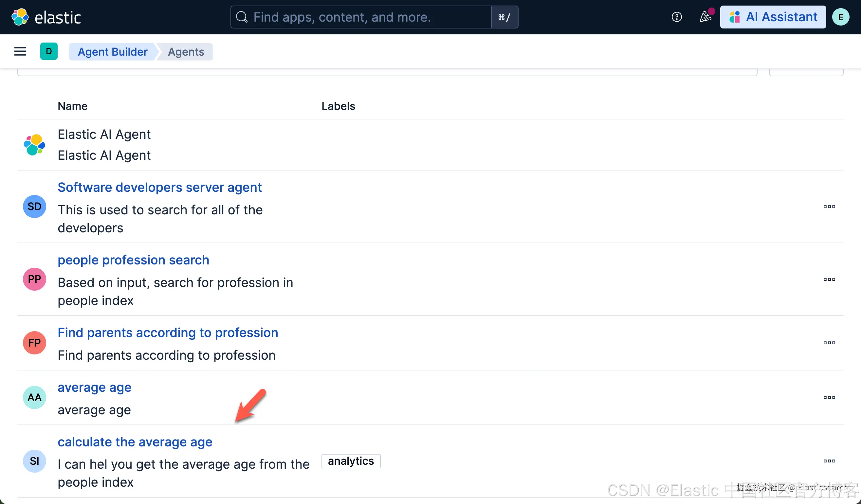This screenshot has height=504, width=861.
Task: Open actions menu for Software developers agent
Action: coord(829,207)
